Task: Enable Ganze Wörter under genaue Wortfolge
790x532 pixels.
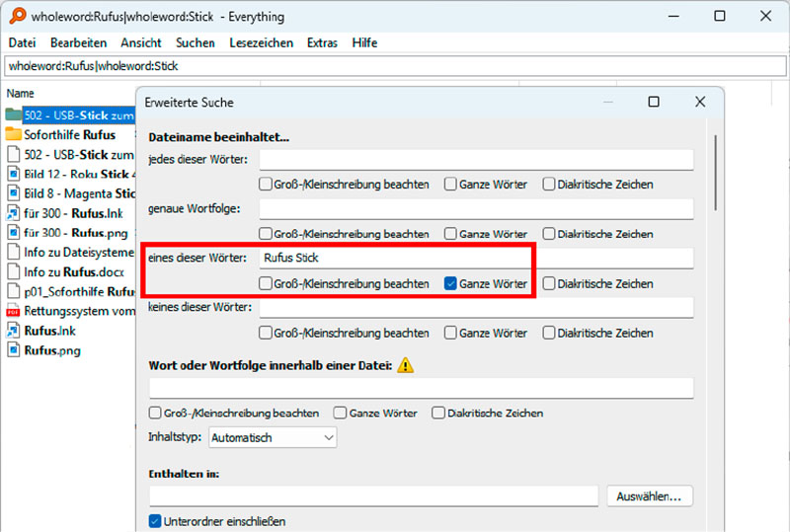Action: (x=450, y=233)
